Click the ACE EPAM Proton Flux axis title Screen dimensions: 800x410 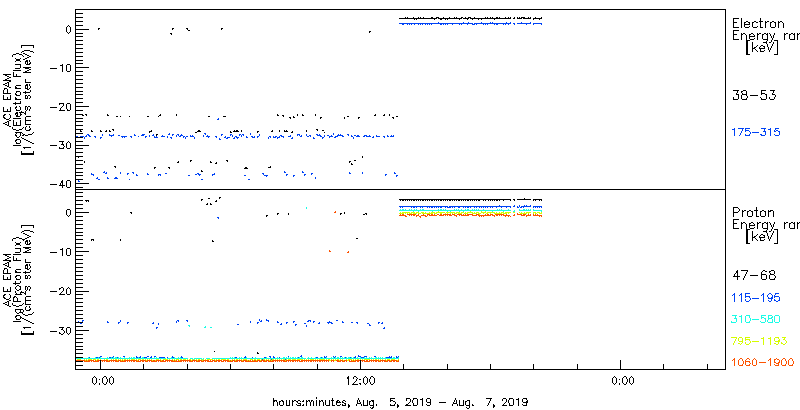(18, 279)
